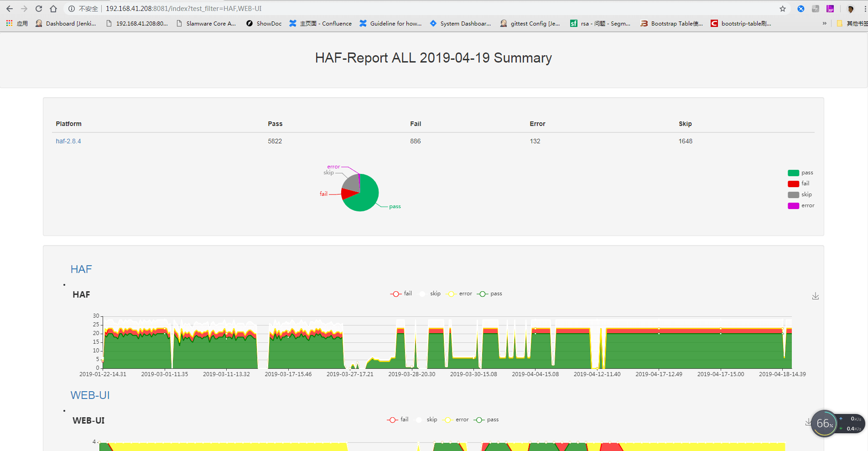Toggle error series in HAF chart legend
Image resolution: width=868 pixels, height=451 pixels.
(x=459, y=294)
